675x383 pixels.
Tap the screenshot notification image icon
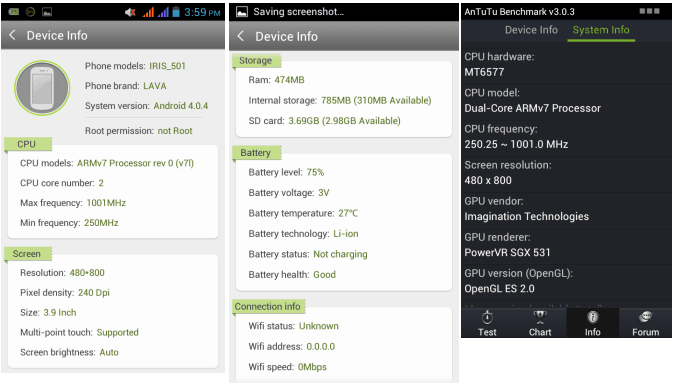click(x=242, y=12)
